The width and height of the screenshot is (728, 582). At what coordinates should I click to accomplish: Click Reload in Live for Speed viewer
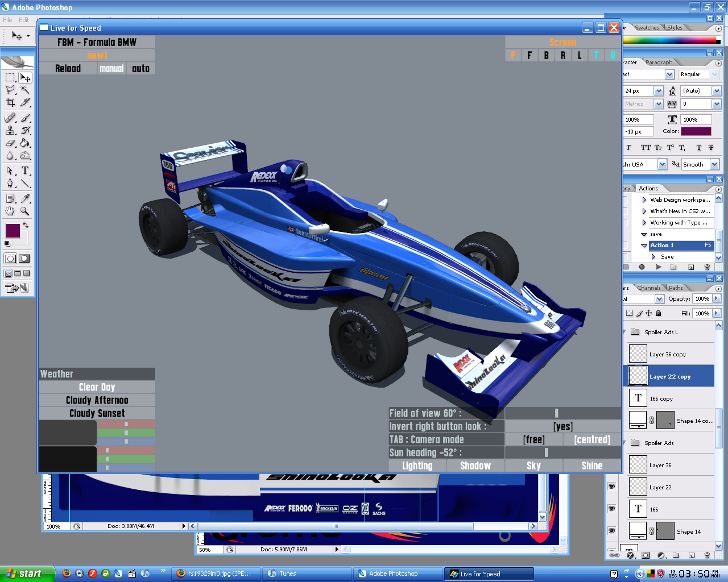68,68
